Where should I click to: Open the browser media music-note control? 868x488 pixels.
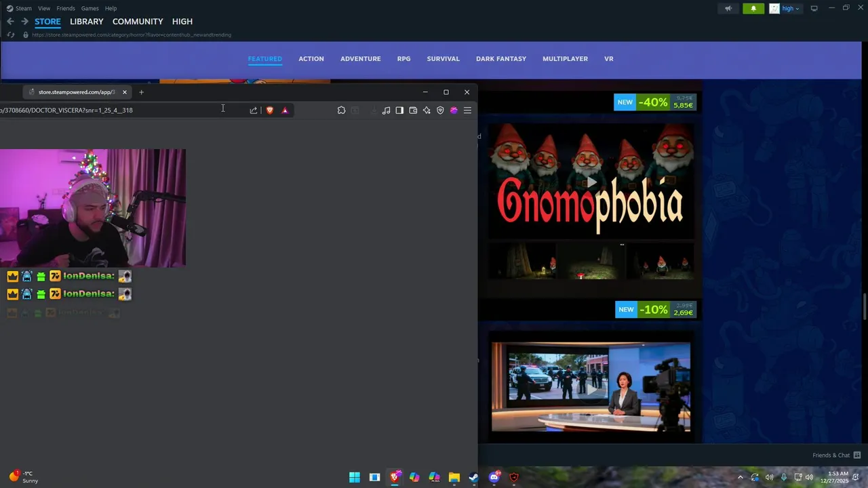click(x=386, y=110)
